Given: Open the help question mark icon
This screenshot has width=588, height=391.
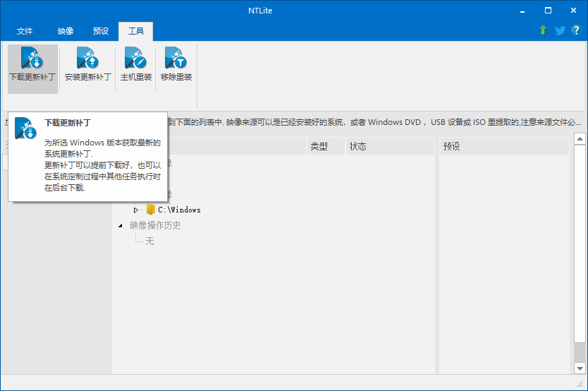Looking at the screenshot, I should pyautogui.click(x=577, y=30).
